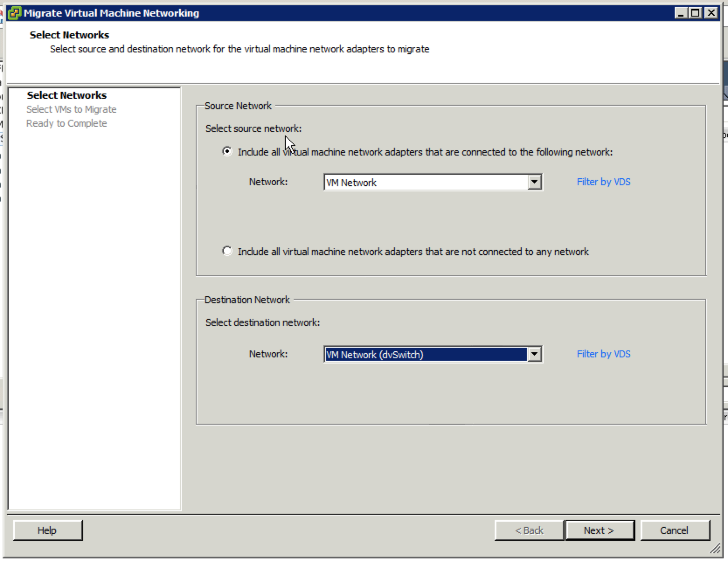Expand the destination network dropdown arrow

click(534, 354)
